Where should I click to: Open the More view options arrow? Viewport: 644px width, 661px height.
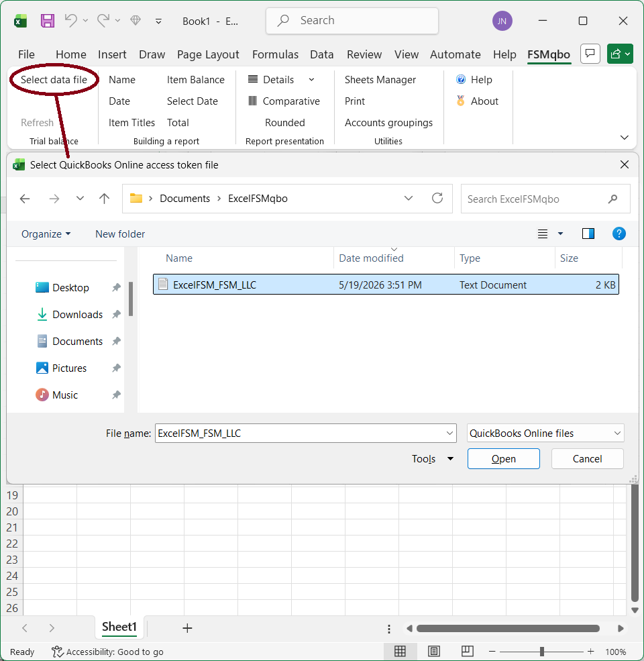click(x=561, y=234)
